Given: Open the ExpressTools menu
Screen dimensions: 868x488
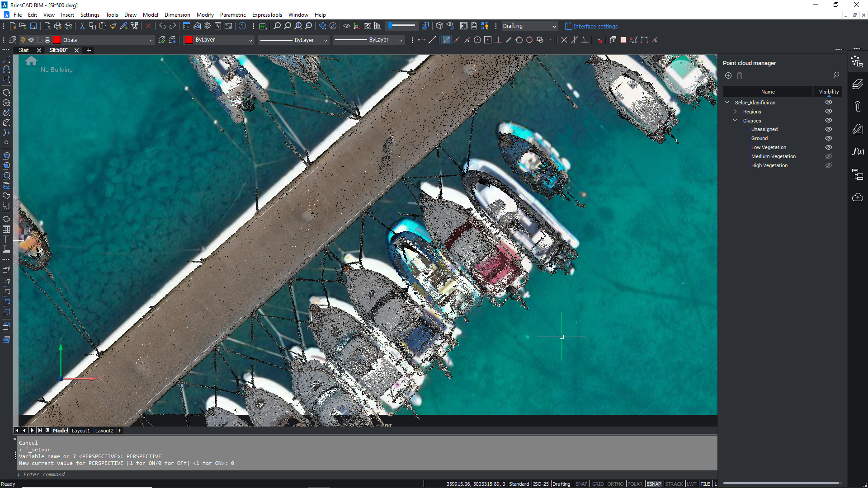Looking at the screenshot, I should point(267,15).
